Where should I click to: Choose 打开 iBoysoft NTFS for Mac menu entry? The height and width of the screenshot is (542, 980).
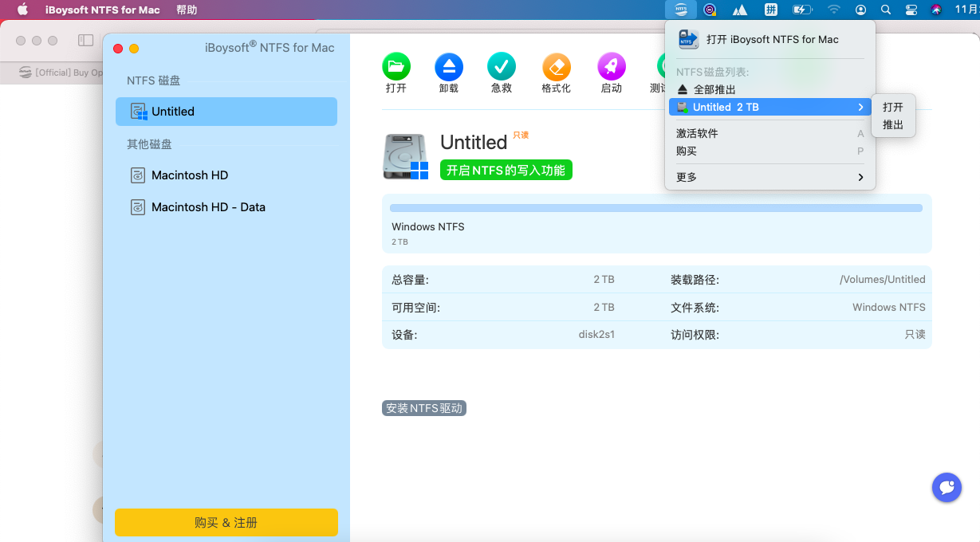(770, 39)
